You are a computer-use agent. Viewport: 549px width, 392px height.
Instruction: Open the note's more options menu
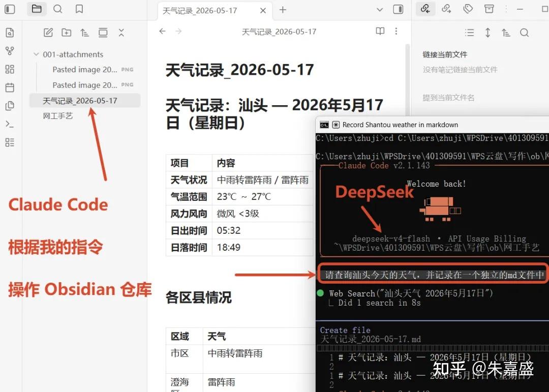(x=396, y=31)
